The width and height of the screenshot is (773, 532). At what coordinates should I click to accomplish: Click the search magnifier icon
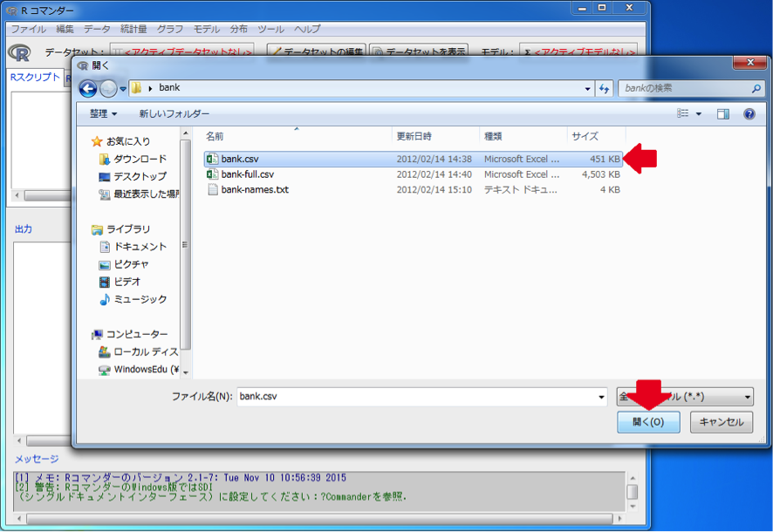(x=756, y=89)
